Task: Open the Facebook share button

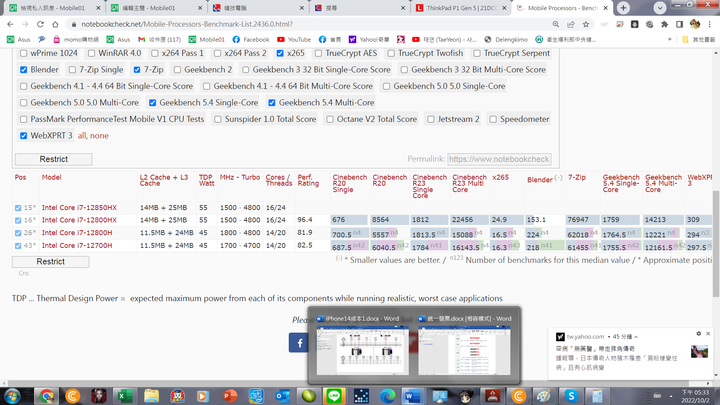Action: [x=299, y=343]
